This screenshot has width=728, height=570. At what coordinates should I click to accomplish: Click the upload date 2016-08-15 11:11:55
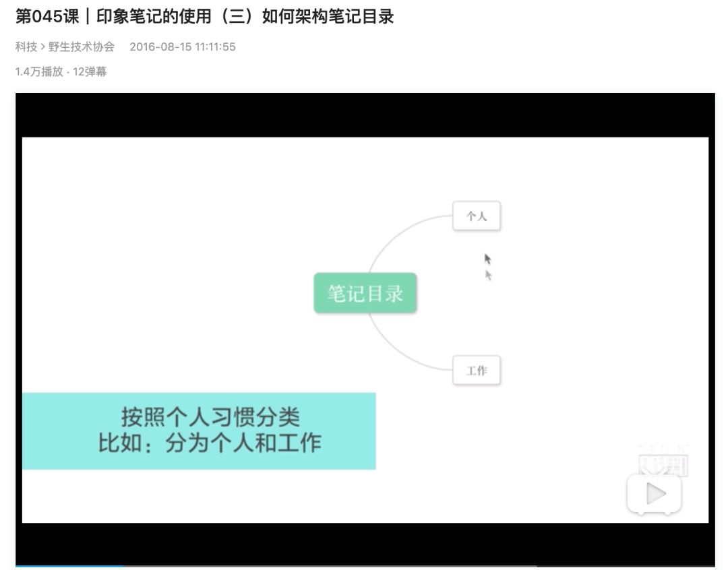click(x=183, y=47)
